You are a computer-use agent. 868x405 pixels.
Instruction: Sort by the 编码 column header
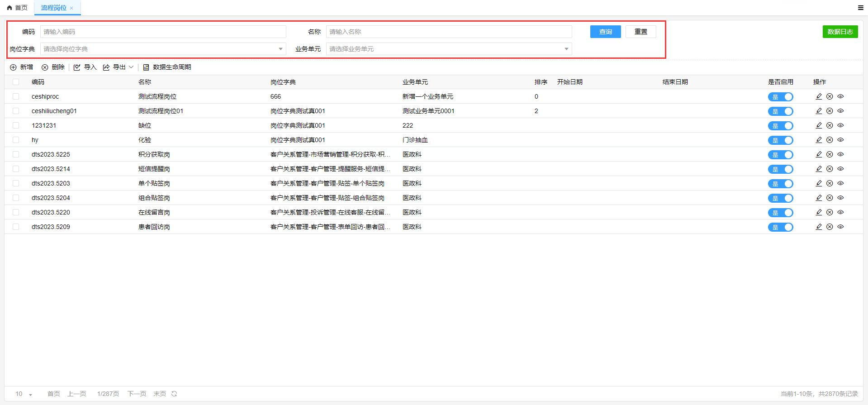38,82
